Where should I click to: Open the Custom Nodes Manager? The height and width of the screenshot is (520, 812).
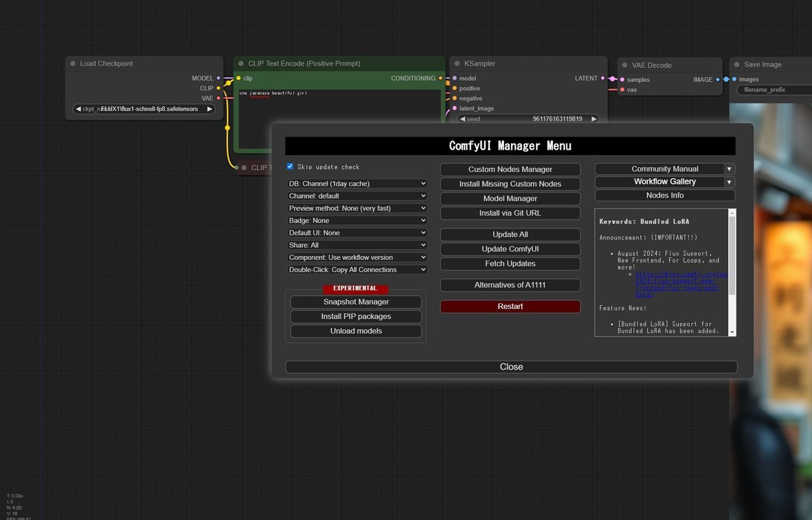pyautogui.click(x=510, y=169)
